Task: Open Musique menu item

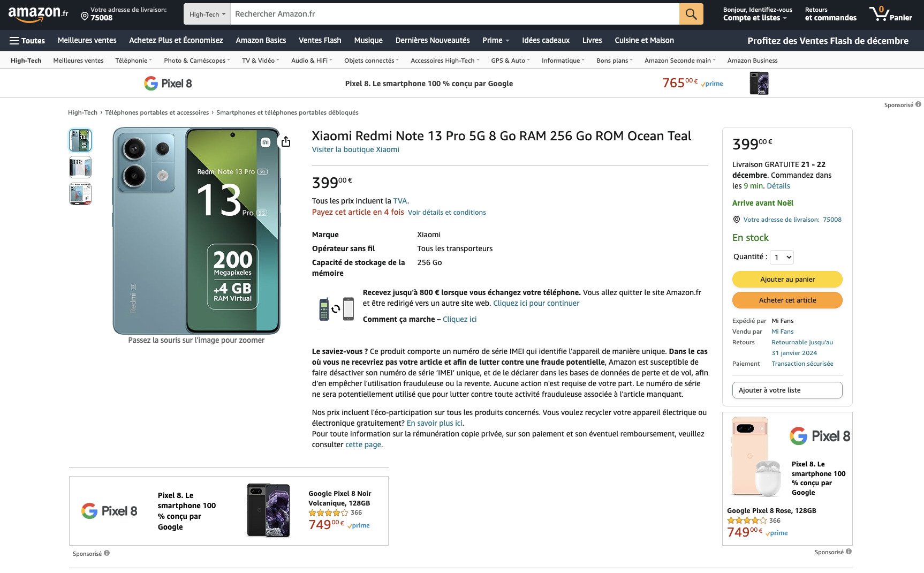Action: (x=368, y=41)
